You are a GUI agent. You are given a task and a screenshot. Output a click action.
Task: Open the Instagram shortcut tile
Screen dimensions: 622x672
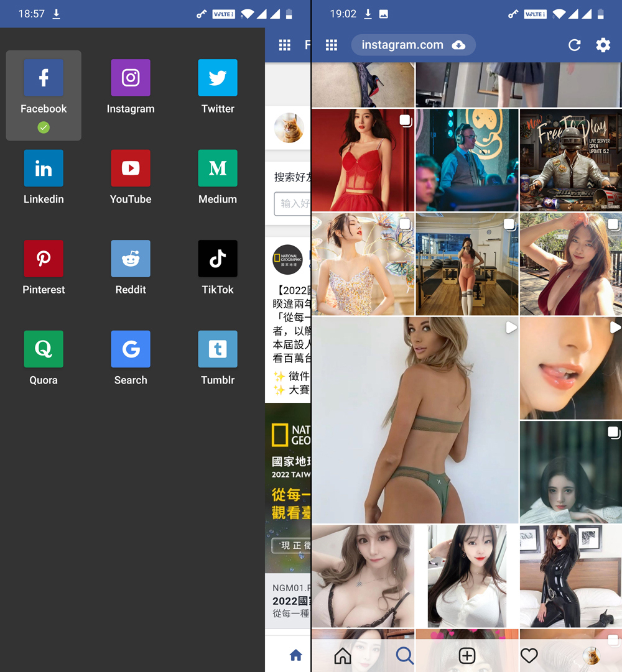coord(131,87)
